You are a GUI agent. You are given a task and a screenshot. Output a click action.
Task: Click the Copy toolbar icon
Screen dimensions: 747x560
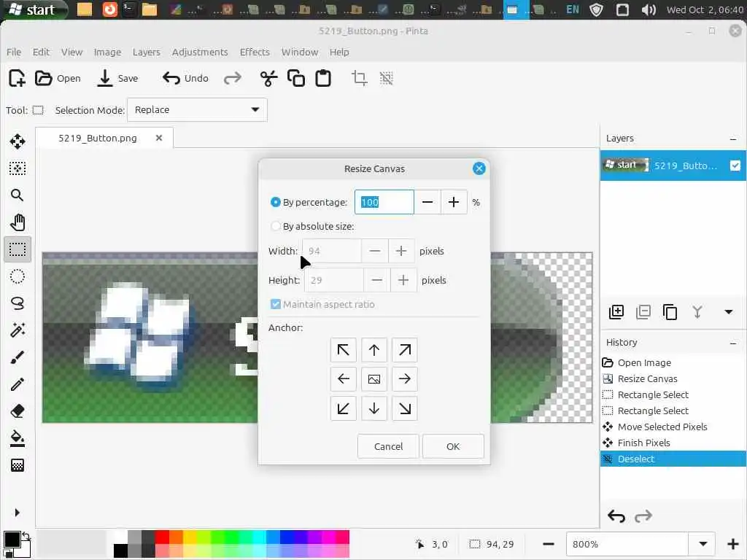296,78
